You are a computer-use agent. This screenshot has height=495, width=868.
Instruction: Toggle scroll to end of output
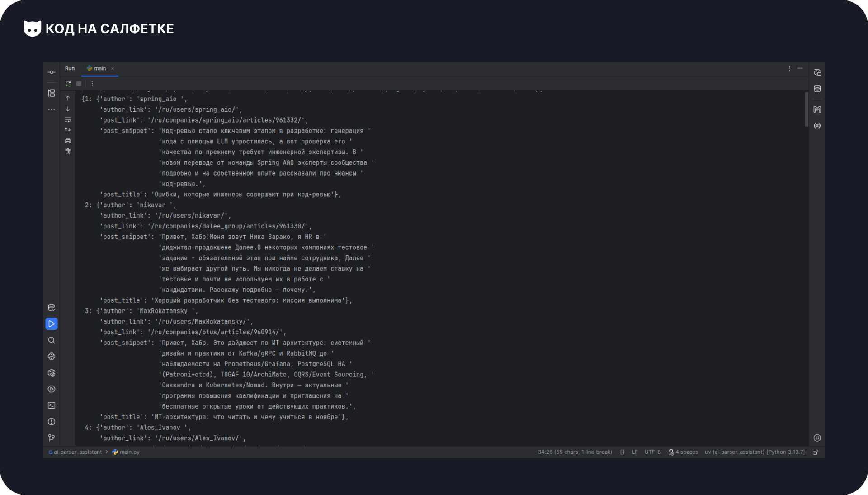[x=68, y=130]
